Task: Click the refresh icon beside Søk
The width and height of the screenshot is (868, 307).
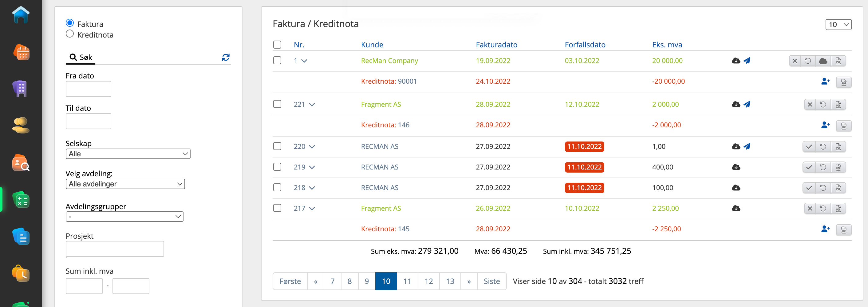Action: pyautogui.click(x=225, y=57)
